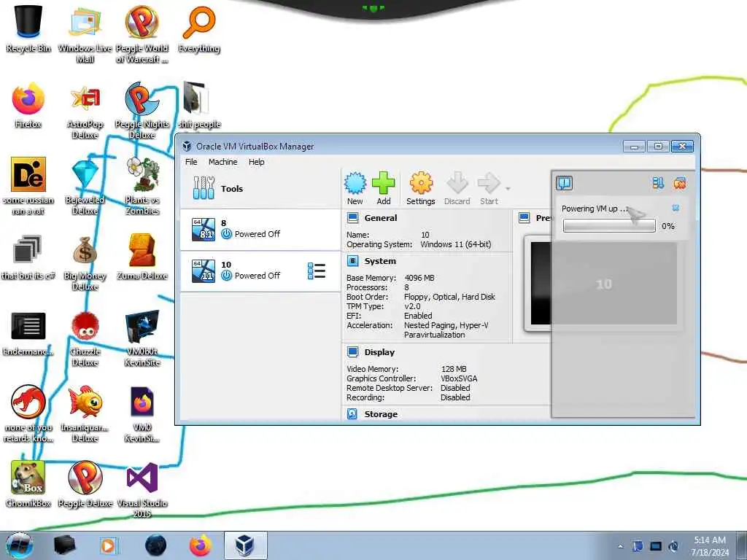
Task: Show hidden tray icons arrow
Action: click(620, 547)
